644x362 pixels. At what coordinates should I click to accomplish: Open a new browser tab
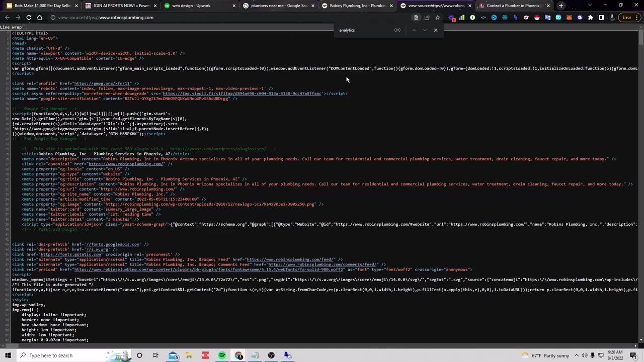point(561,6)
